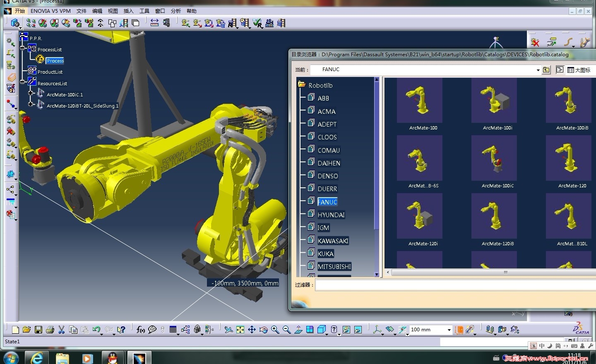Expand the ArcMate-100iC.1 resource node

31,93
